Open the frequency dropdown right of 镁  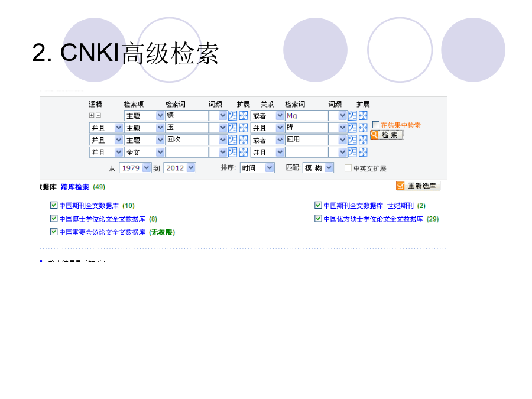pos(218,116)
